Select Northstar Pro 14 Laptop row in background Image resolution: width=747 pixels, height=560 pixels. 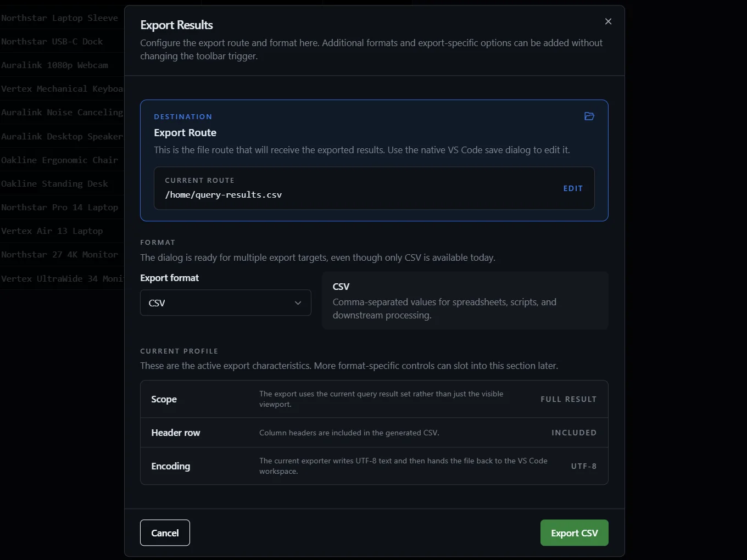pos(62,207)
